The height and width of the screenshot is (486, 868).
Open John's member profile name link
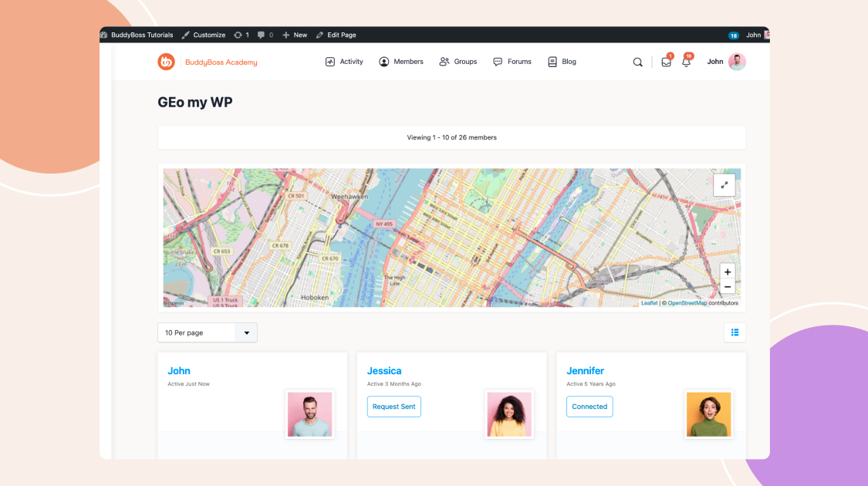pos(179,371)
